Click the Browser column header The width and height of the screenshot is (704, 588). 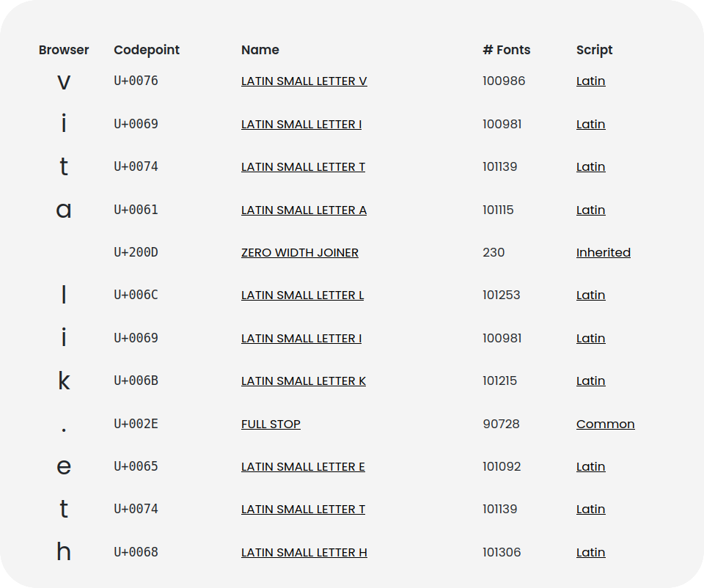(64, 51)
